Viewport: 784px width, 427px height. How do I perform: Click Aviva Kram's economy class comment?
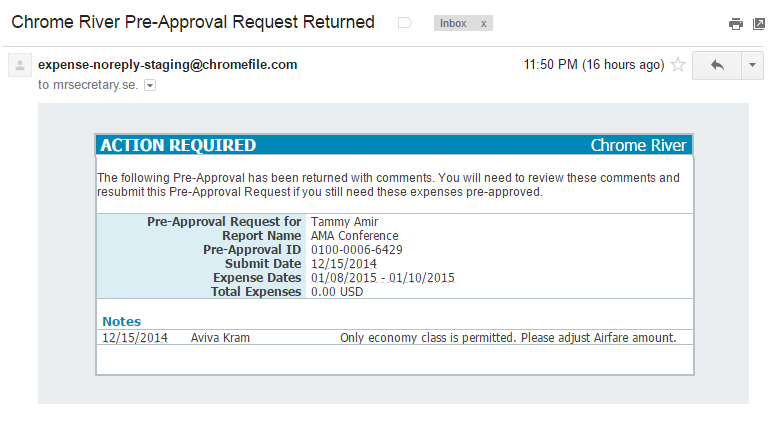point(508,338)
